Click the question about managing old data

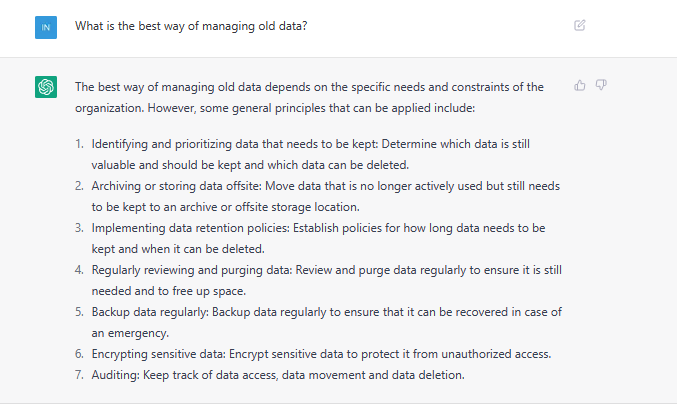point(191,26)
